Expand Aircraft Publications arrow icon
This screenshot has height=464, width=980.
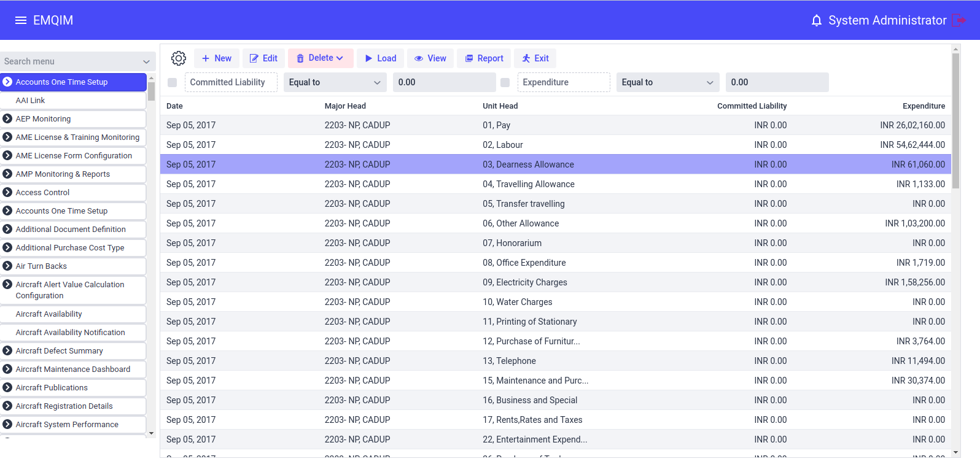click(x=7, y=387)
